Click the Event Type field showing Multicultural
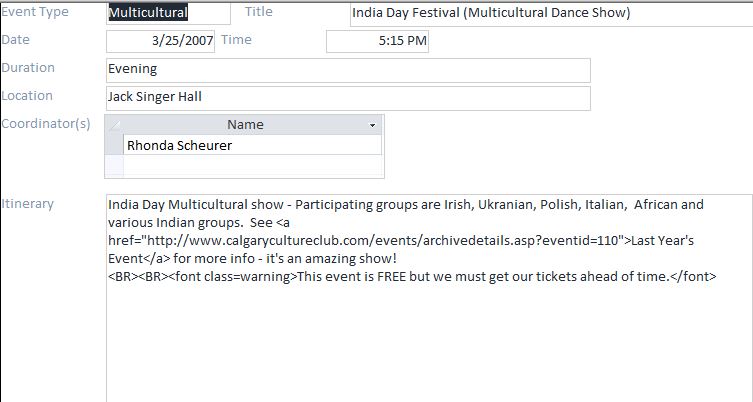The width and height of the screenshot is (753, 402). [160, 14]
